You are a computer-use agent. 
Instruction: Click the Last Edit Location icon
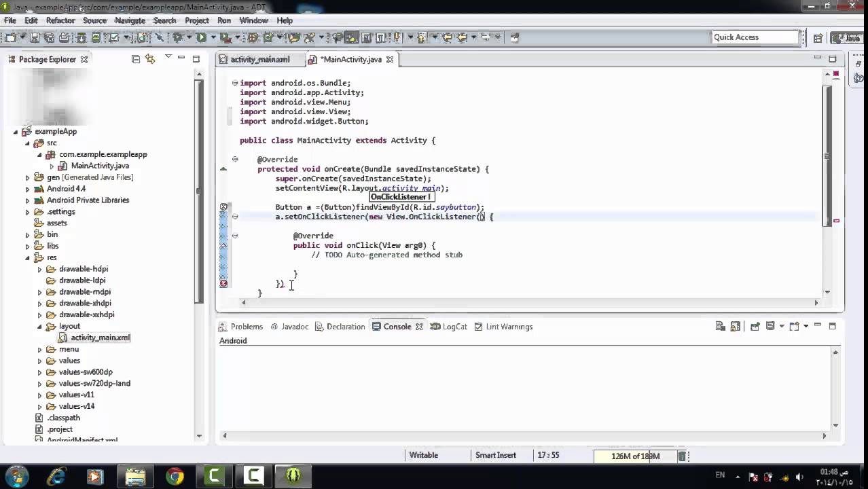click(x=448, y=37)
